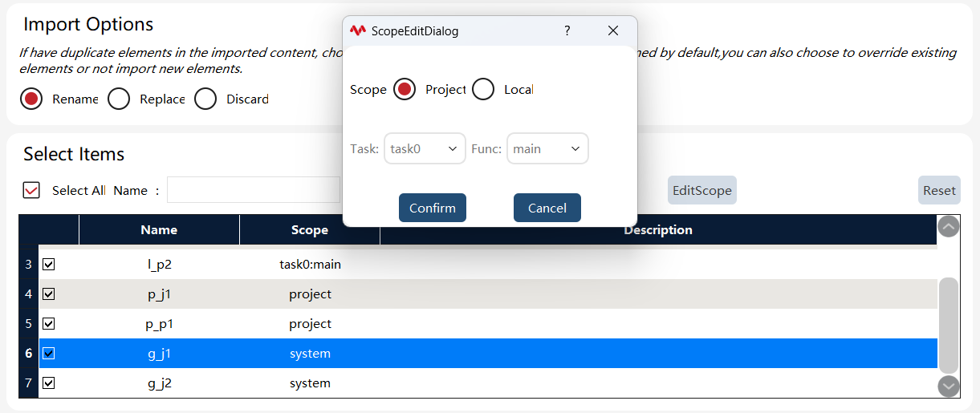Screen dimensions: 980x413
Task: Click the system scope cell of g_j1
Action: coord(310,353)
